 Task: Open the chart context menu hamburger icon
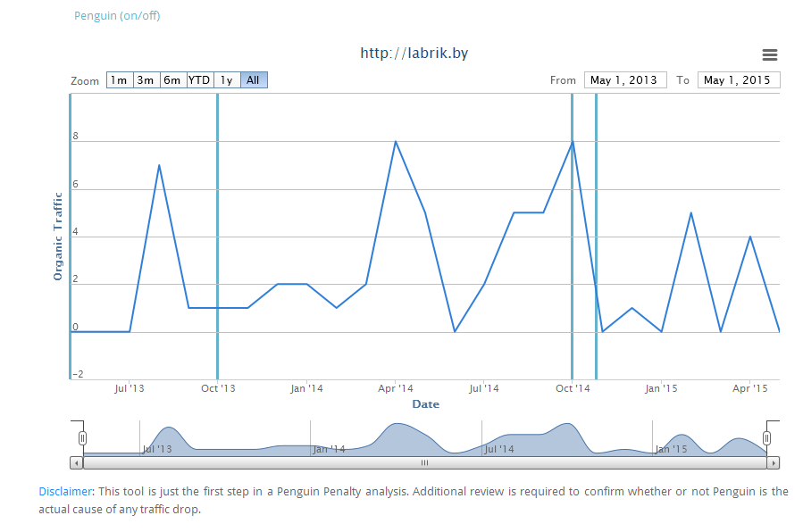coord(769,55)
